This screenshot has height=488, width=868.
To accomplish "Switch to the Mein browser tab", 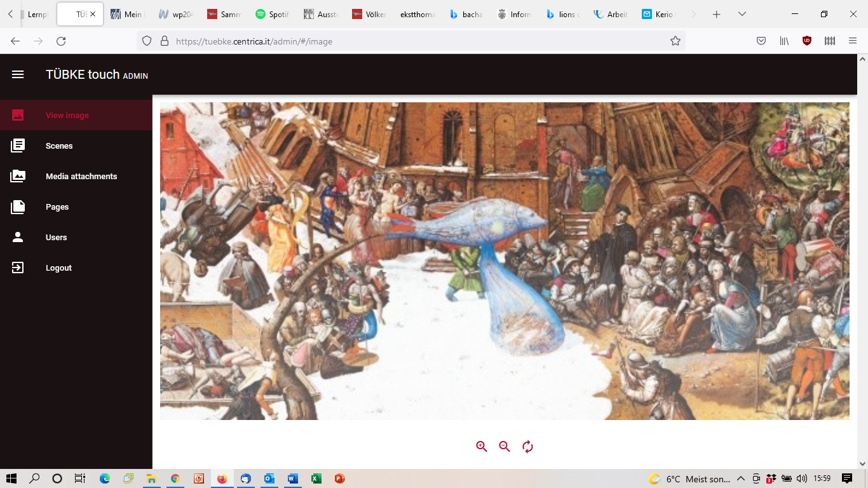I will coord(127,14).
